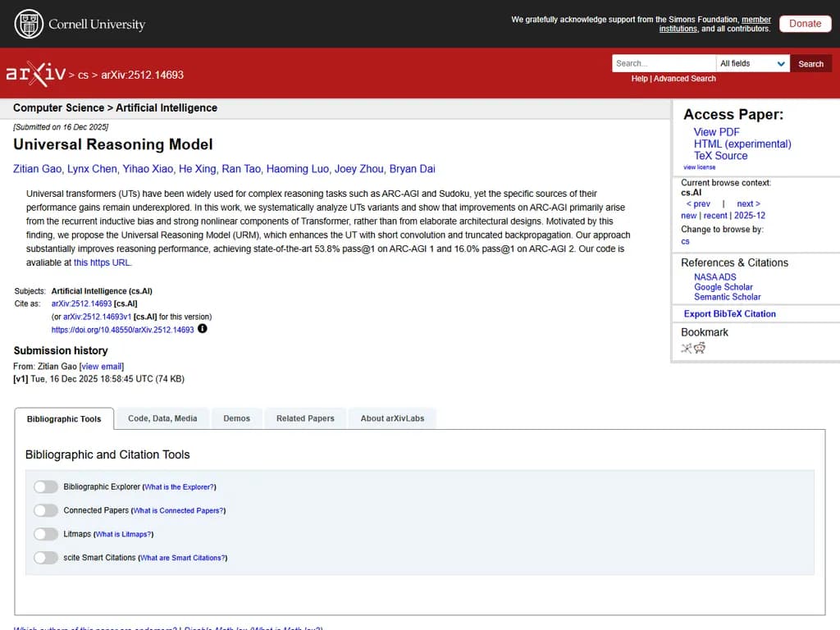Turn on Connected Papers toggle
840x630 pixels.
(46, 510)
